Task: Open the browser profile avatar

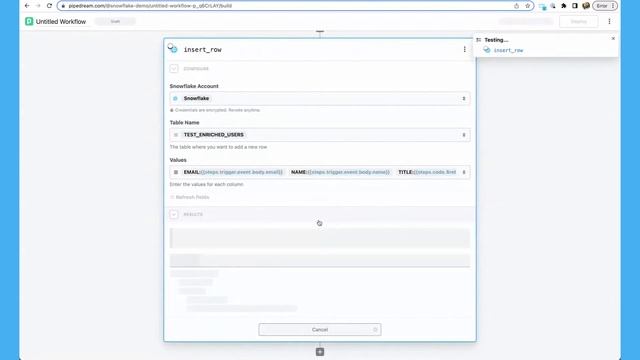Action: (586, 6)
